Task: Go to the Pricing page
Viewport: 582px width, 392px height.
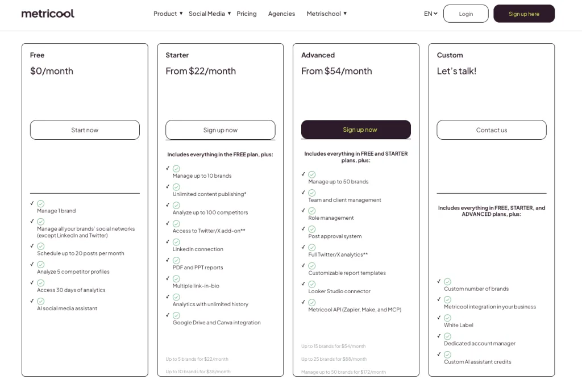Action: point(247,14)
